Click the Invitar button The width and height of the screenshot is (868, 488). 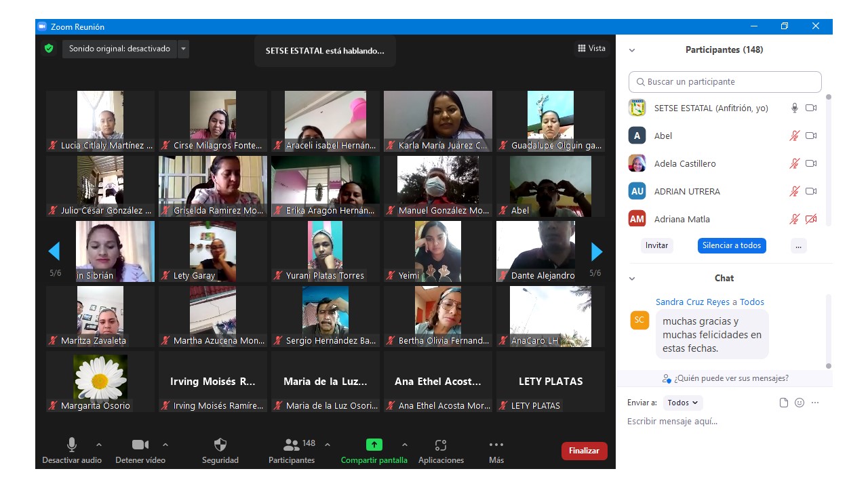[656, 245]
